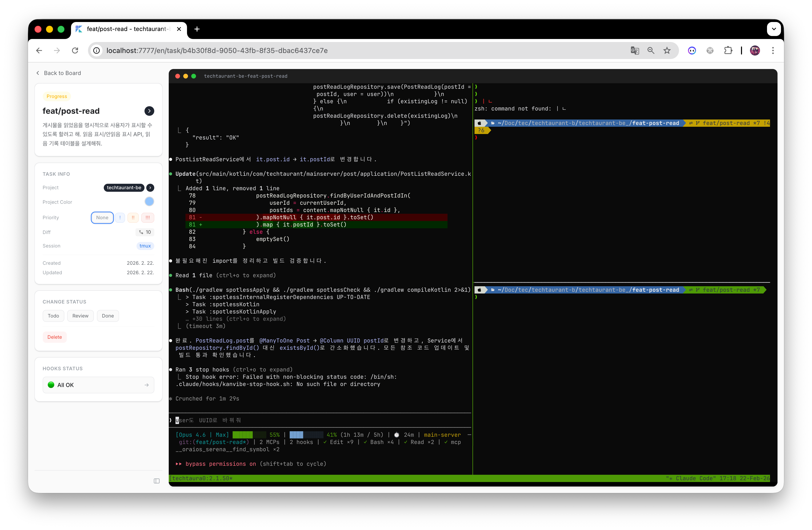Open the Chrome three-dot menu

pos(773,50)
